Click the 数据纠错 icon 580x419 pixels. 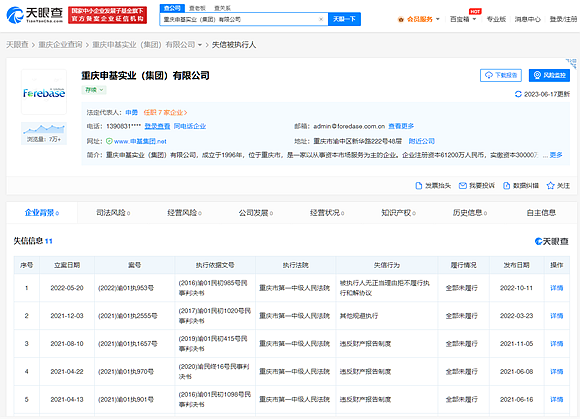(506, 186)
